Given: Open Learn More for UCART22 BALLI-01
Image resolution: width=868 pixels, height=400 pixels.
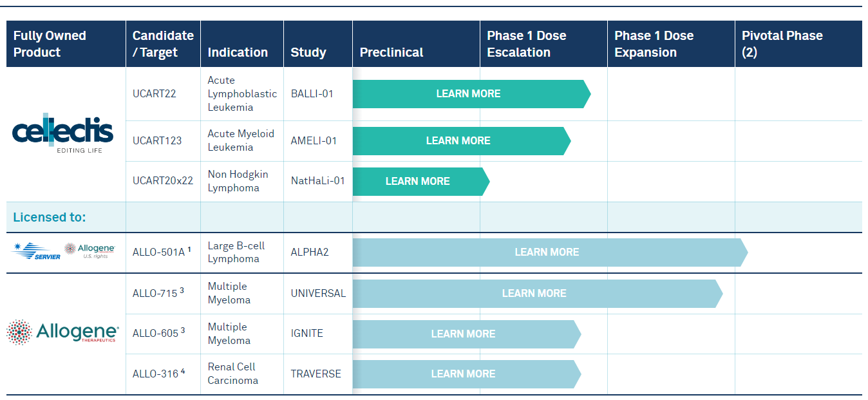Looking at the screenshot, I should (x=468, y=94).
